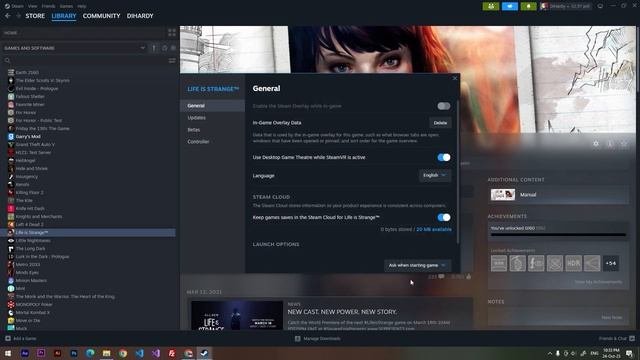Open Friends & Chat at bottom right
This screenshot has height=360, width=640.
click(x=617, y=338)
